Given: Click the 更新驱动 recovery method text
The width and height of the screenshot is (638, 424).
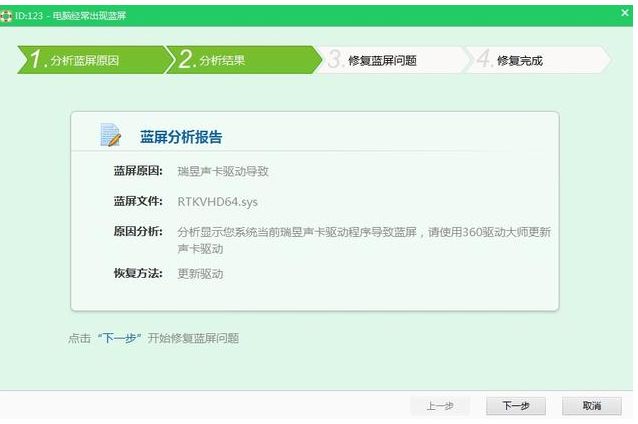Looking at the screenshot, I should point(200,273).
